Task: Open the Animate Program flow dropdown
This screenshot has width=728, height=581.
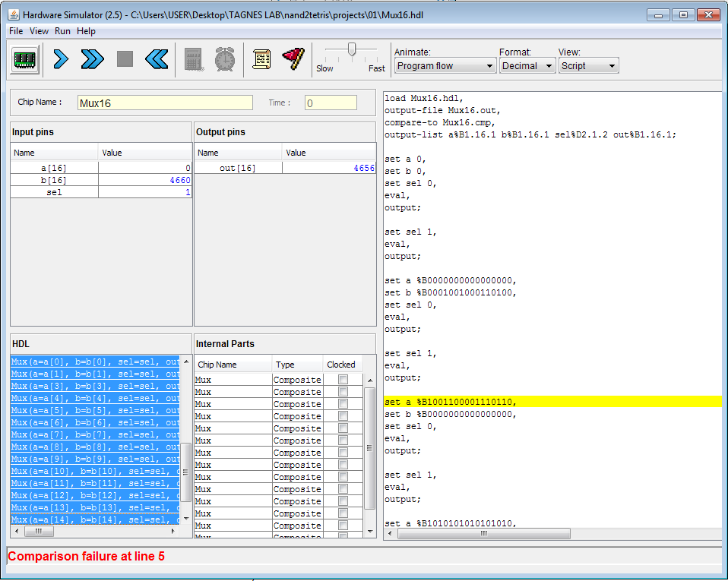Action: pos(445,66)
